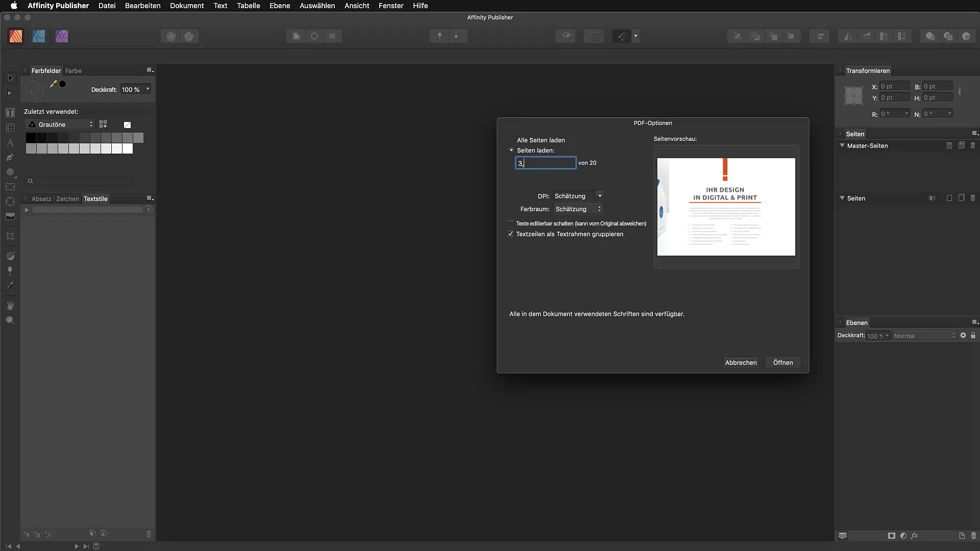
Task: Click the lock icon in Ebenen panel
Action: [973, 335]
